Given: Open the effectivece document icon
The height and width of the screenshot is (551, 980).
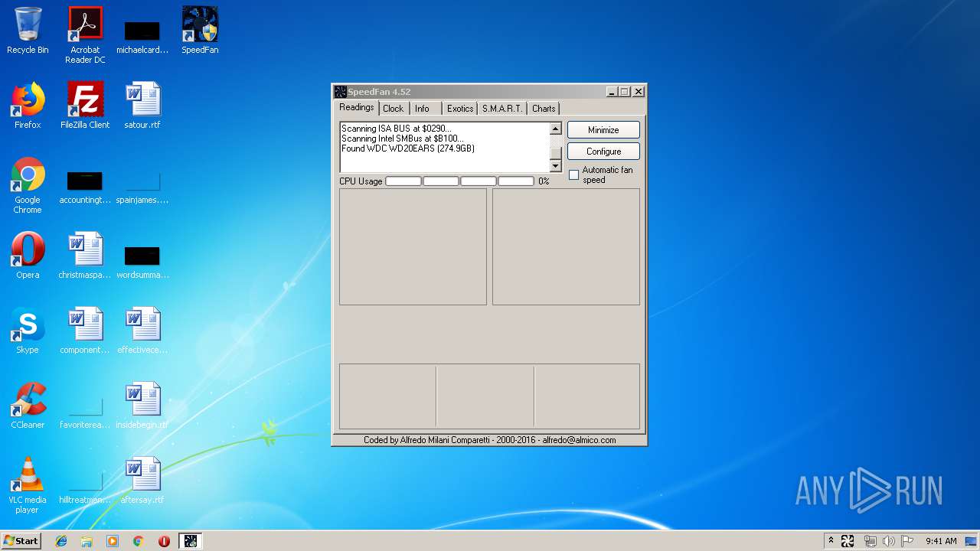Looking at the screenshot, I should coord(142,331).
